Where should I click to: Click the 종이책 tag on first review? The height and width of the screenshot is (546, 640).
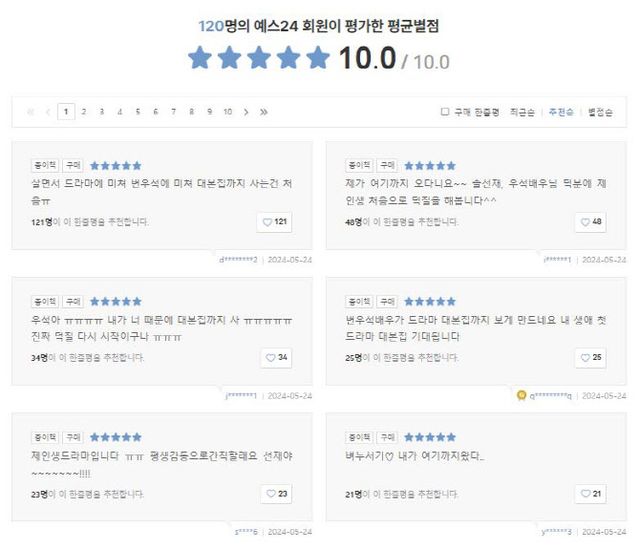pyautogui.click(x=45, y=165)
